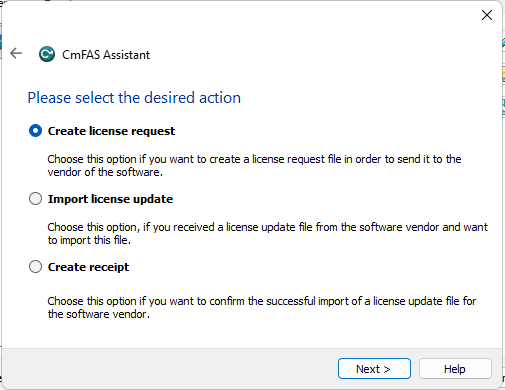Enable the Create receipt radio option

[35, 267]
